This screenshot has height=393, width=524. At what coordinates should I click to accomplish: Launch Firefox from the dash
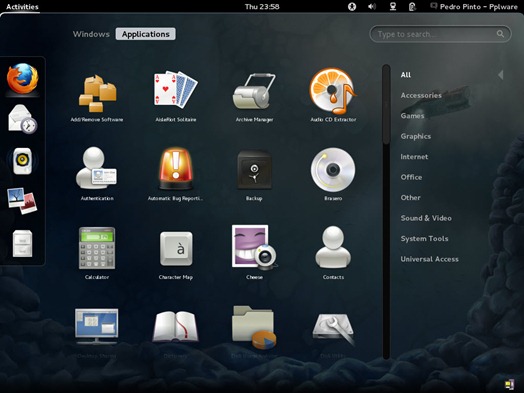pos(23,79)
